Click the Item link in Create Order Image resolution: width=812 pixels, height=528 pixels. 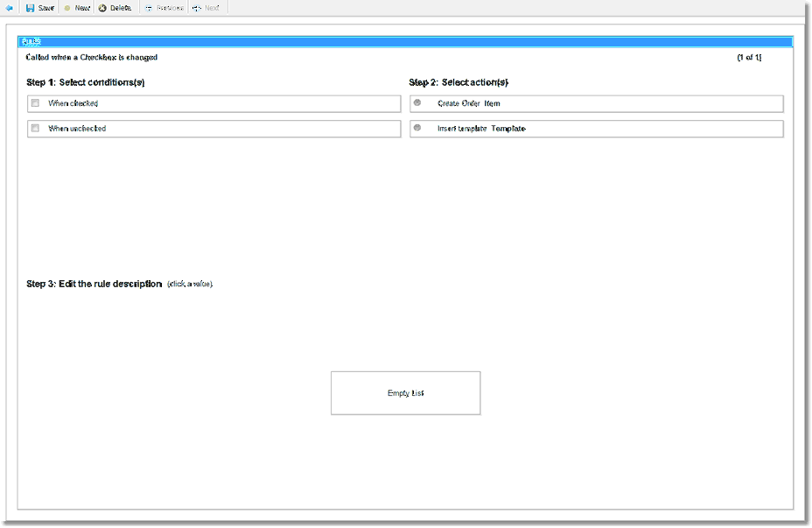tap(492, 103)
